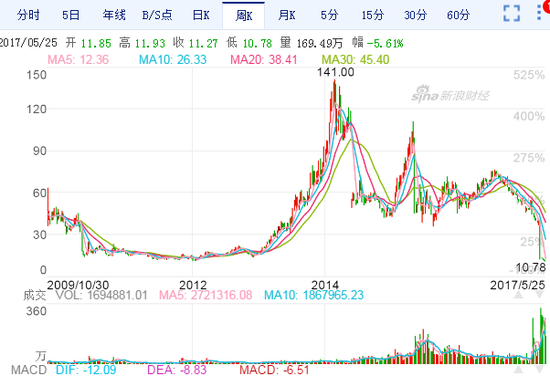The width and height of the screenshot is (550, 376).
Task: Open the B/S点 tab
Action: (157, 15)
